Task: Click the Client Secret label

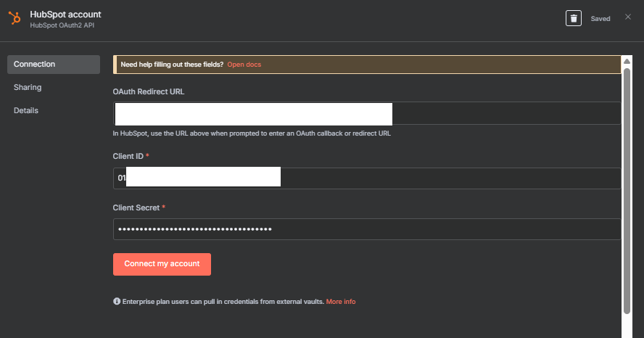Action: [136, 208]
